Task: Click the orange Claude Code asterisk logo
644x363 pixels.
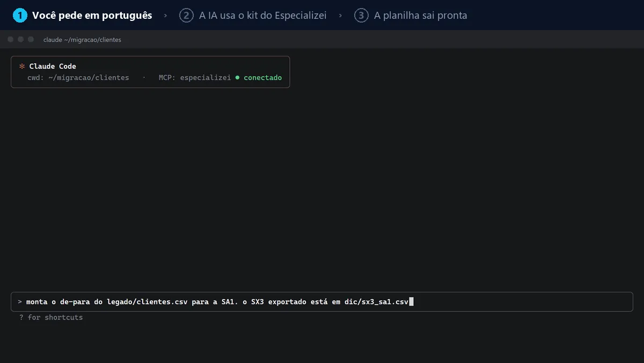Action: [22, 66]
